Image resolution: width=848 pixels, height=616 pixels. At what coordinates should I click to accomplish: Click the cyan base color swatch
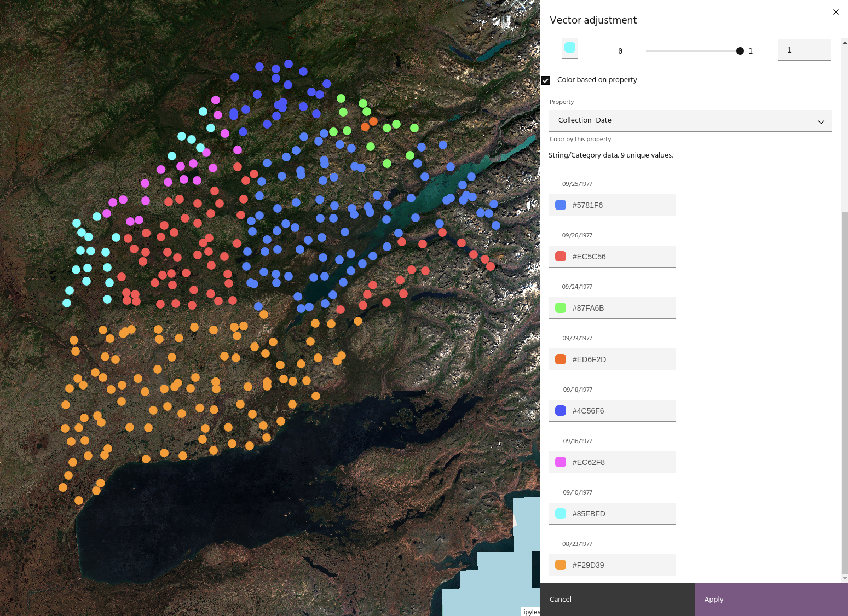[570, 48]
